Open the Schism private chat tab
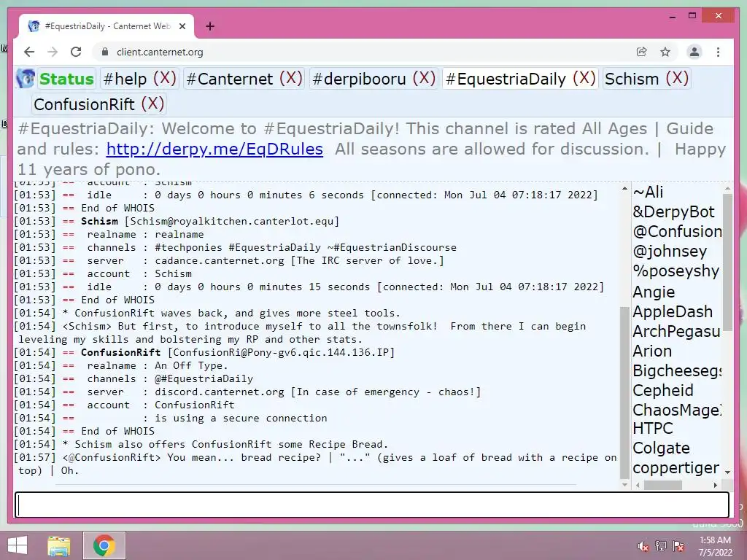The width and height of the screenshot is (747, 560). pyautogui.click(x=632, y=79)
